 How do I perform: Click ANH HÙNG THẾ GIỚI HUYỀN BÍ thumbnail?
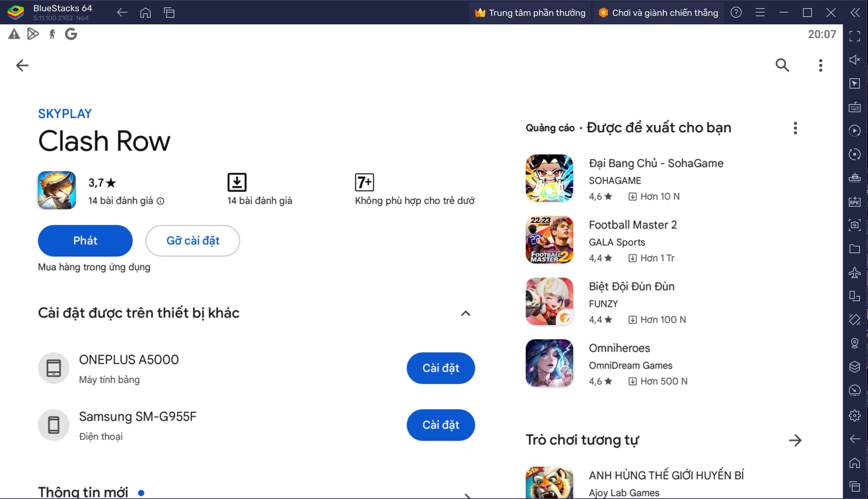pos(549,482)
